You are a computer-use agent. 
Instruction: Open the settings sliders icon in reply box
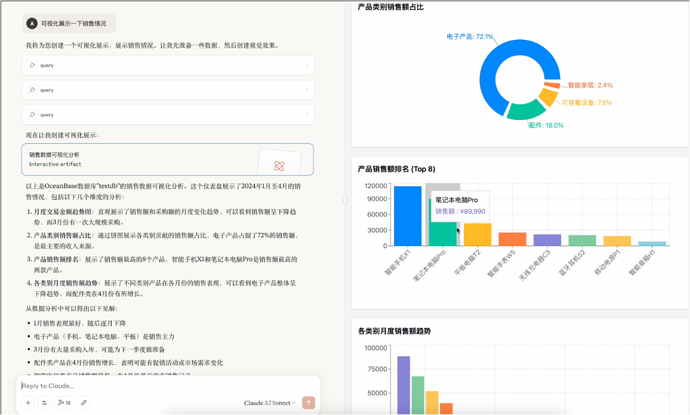[x=44, y=403]
